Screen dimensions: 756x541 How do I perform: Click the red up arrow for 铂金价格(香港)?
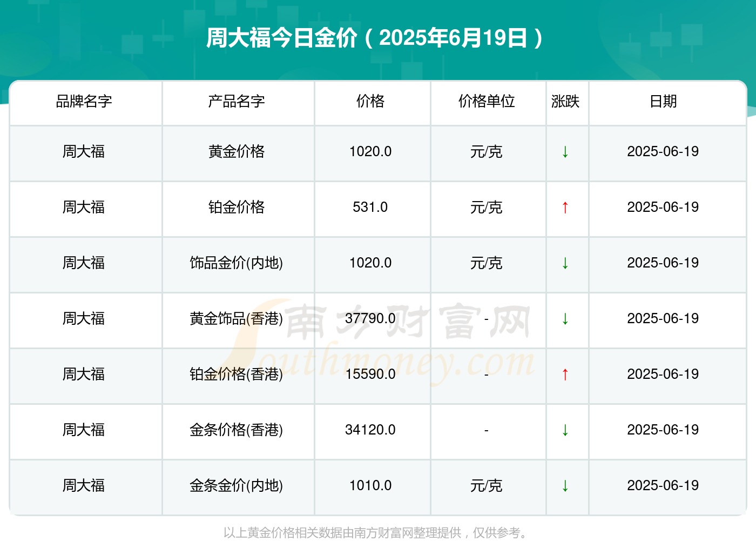click(565, 375)
